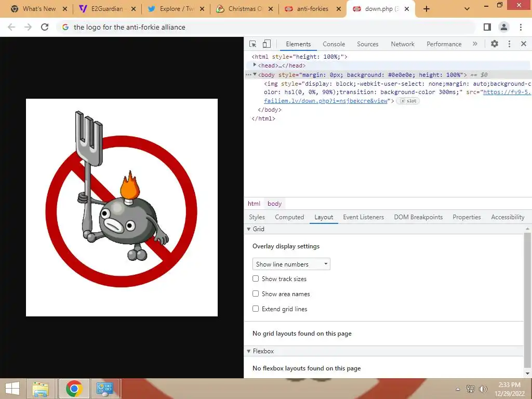Select the Layout pane tab
Screen dimensions: 532x399
pos(324,217)
